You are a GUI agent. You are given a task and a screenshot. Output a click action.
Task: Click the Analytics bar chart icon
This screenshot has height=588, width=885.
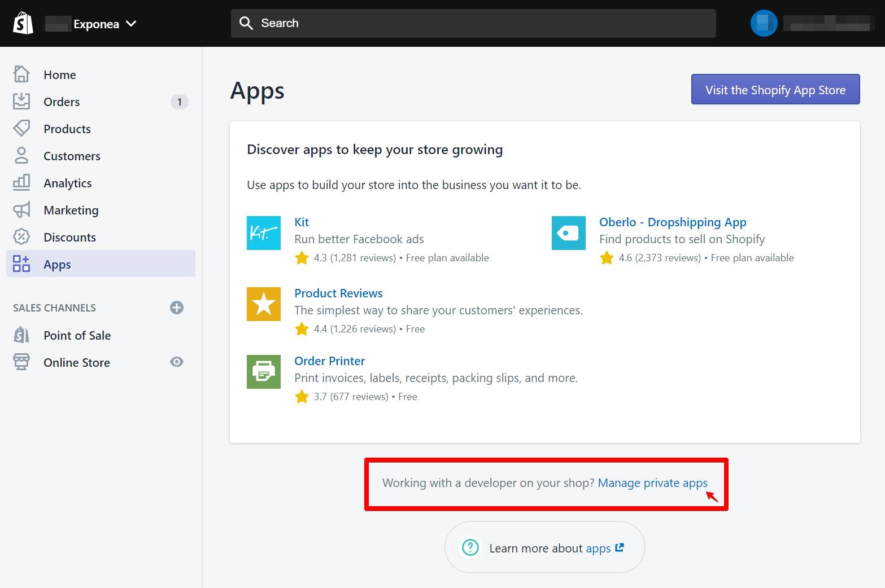pos(21,182)
